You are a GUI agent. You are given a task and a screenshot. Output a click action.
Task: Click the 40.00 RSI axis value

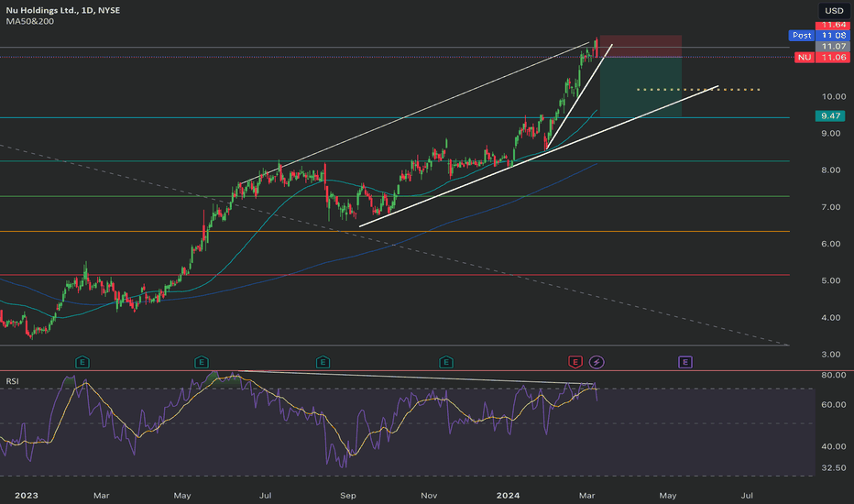[x=835, y=446]
